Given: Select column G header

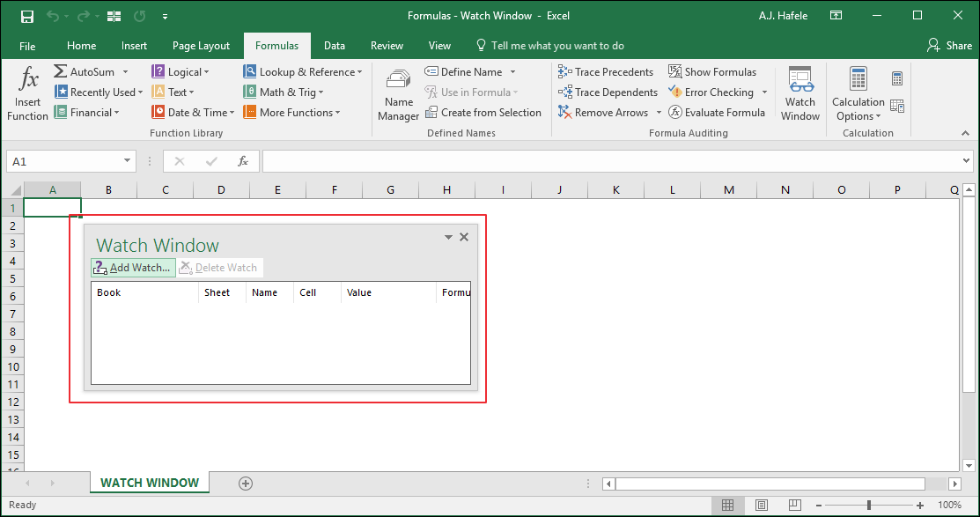Looking at the screenshot, I should tap(390, 190).
